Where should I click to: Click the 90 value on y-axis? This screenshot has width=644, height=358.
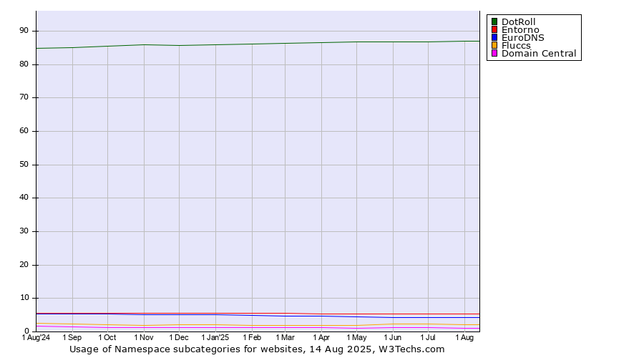click(x=24, y=31)
